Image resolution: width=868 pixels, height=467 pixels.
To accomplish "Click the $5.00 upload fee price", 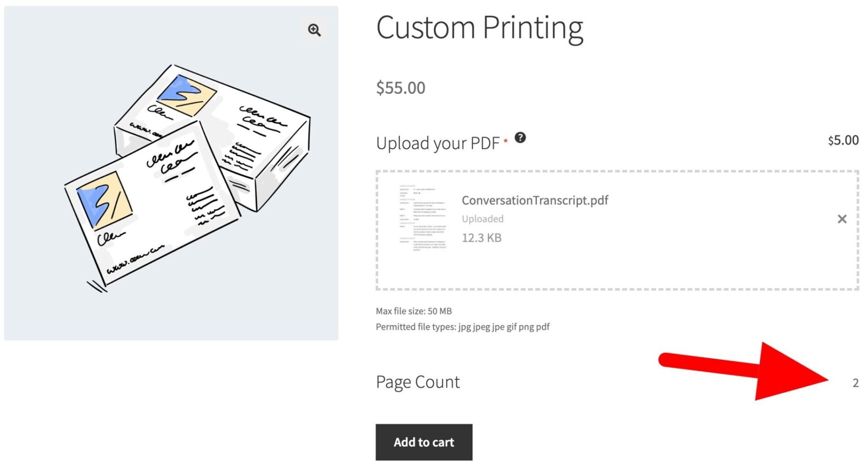I will point(844,139).
